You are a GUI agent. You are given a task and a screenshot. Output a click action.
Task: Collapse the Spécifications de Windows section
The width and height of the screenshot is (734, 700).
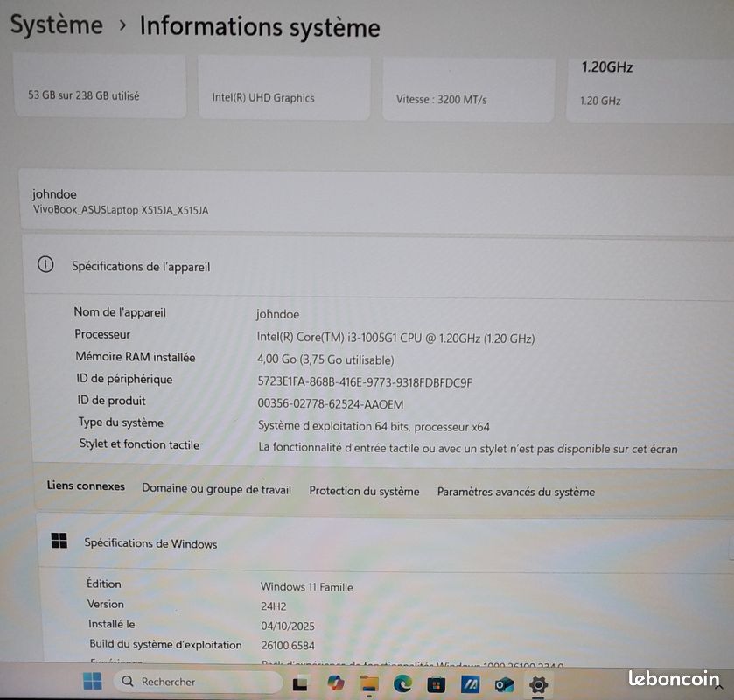pos(384,543)
